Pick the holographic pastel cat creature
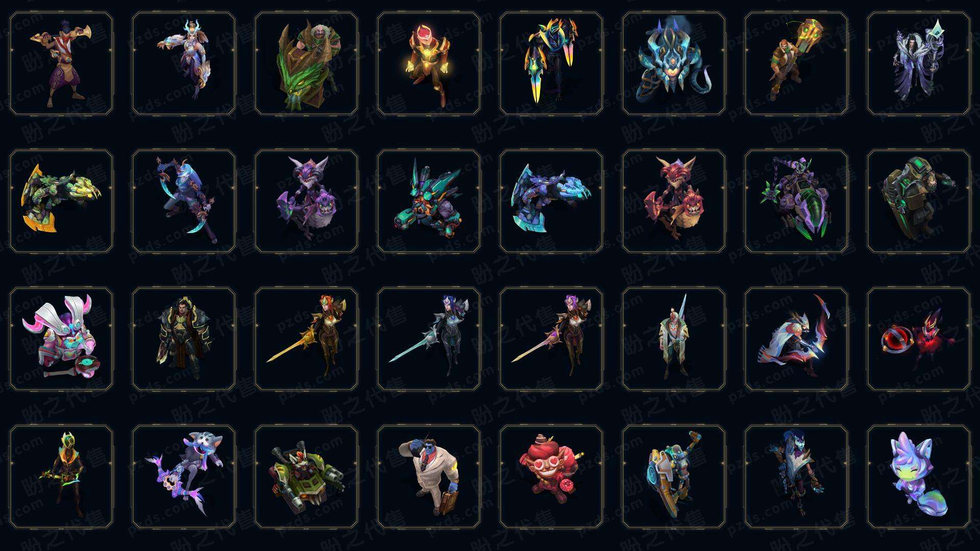 point(919,477)
